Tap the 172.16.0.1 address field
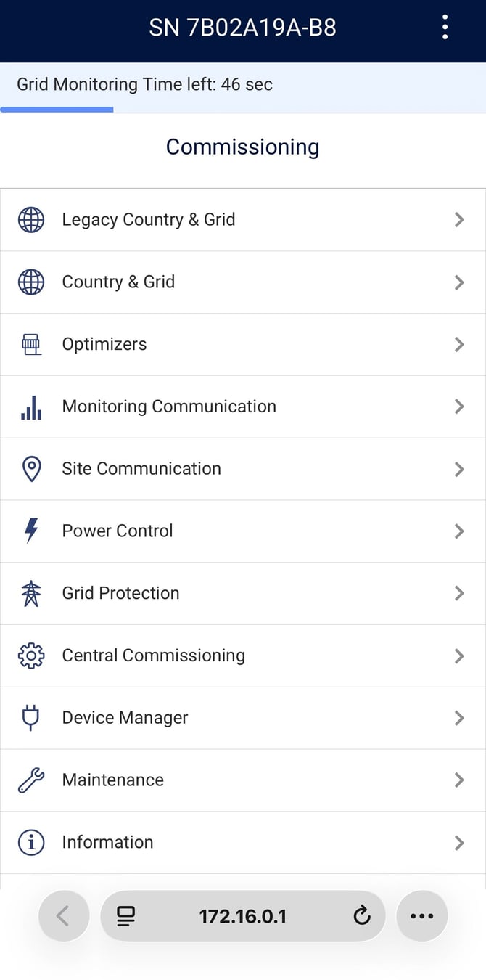Screen dimensions: 486x980 pos(242,916)
